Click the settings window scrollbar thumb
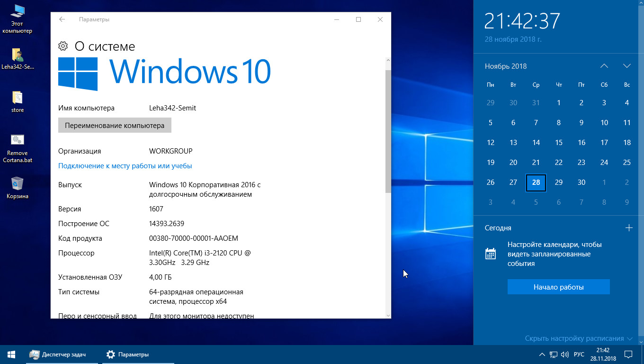Screen dimensions: 644x364 click(x=388, y=131)
